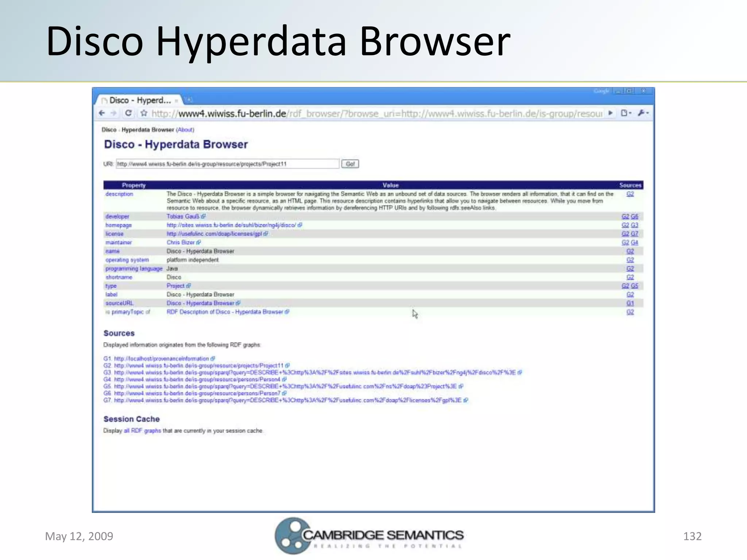Click external link icon next to Project type
747x560 pixels.
(x=189, y=286)
